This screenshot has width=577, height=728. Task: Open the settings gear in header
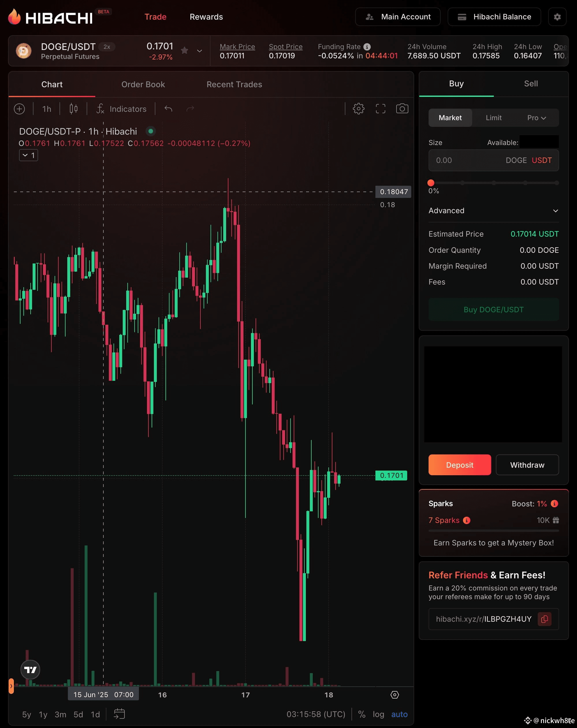[557, 16]
